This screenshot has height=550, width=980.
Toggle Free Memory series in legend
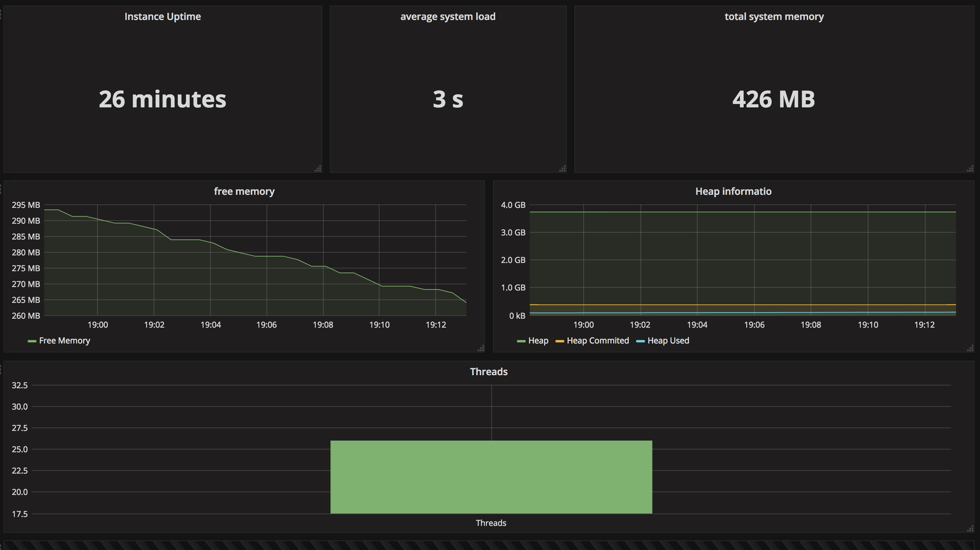(x=64, y=340)
